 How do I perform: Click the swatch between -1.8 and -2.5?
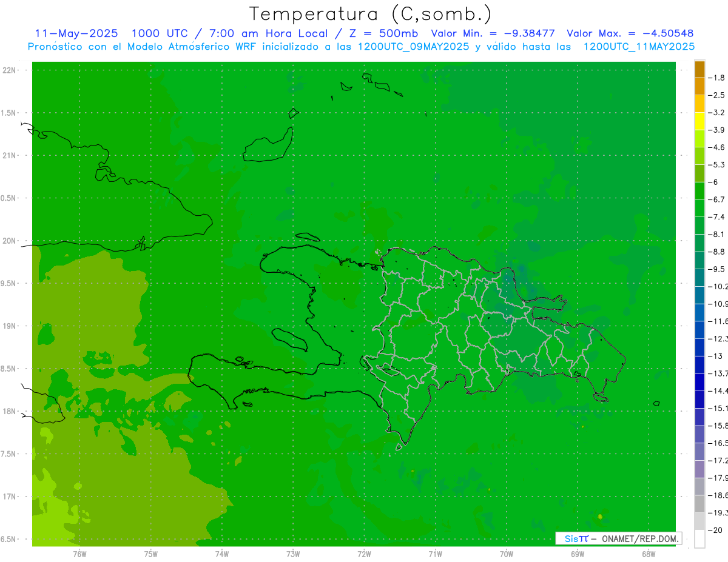pos(699,87)
